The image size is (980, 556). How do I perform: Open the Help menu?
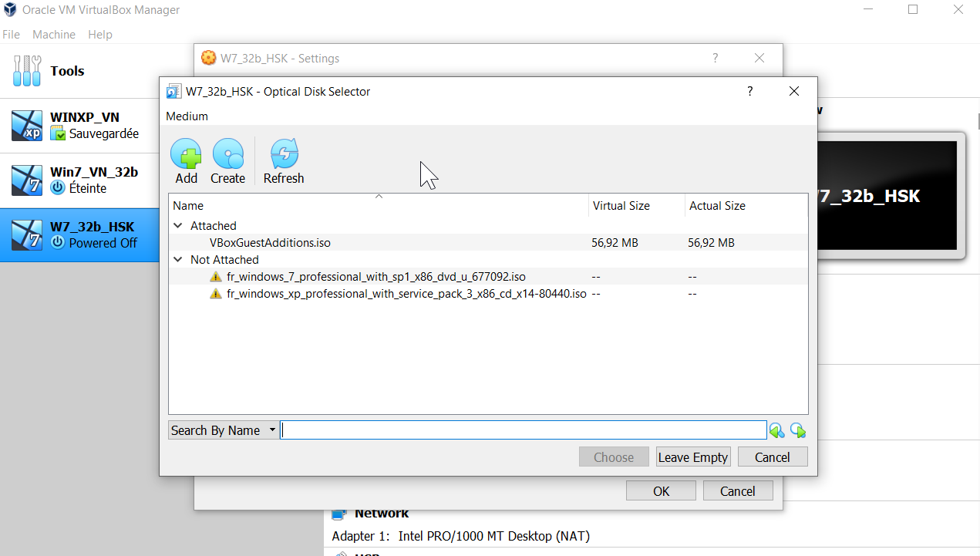[100, 35]
